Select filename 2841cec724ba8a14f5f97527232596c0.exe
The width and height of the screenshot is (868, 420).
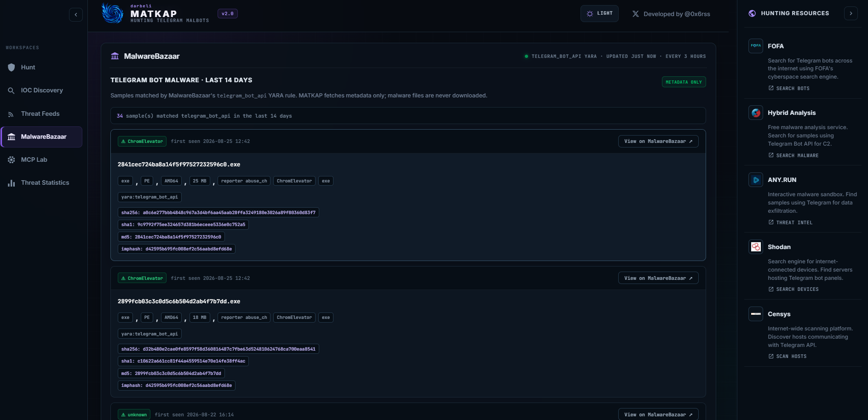coord(179,165)
